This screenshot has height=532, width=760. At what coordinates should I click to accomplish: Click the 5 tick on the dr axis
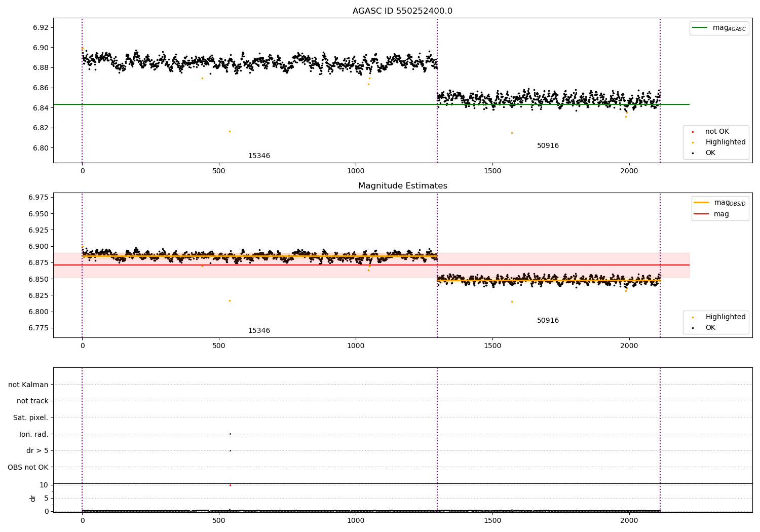[x=46, y=498]
